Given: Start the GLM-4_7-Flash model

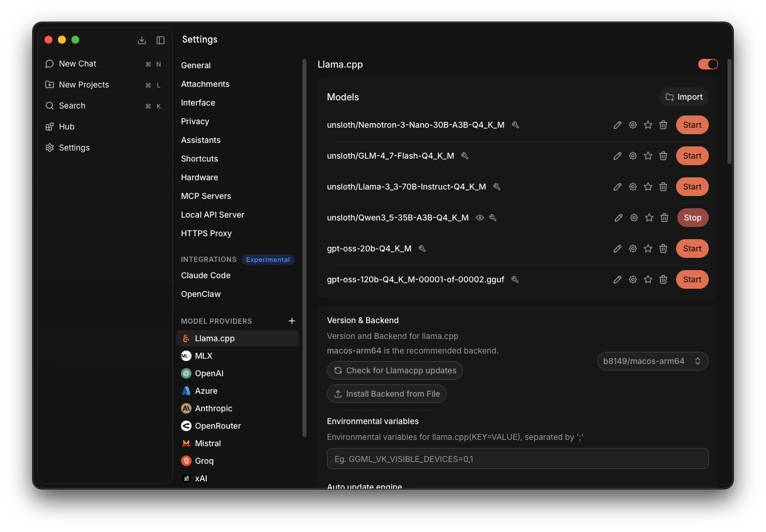Looking at the screenshot, I should coord(692,156).
